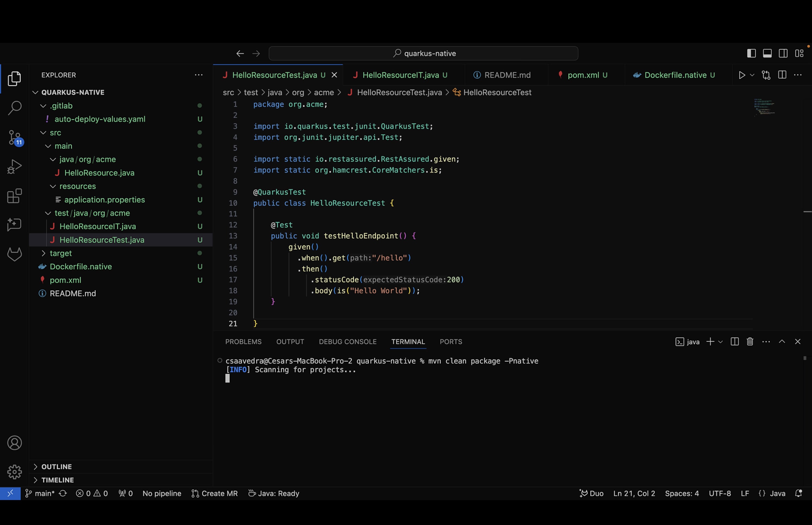Open the Manage gear icon
812x525 pixels.
14,472
